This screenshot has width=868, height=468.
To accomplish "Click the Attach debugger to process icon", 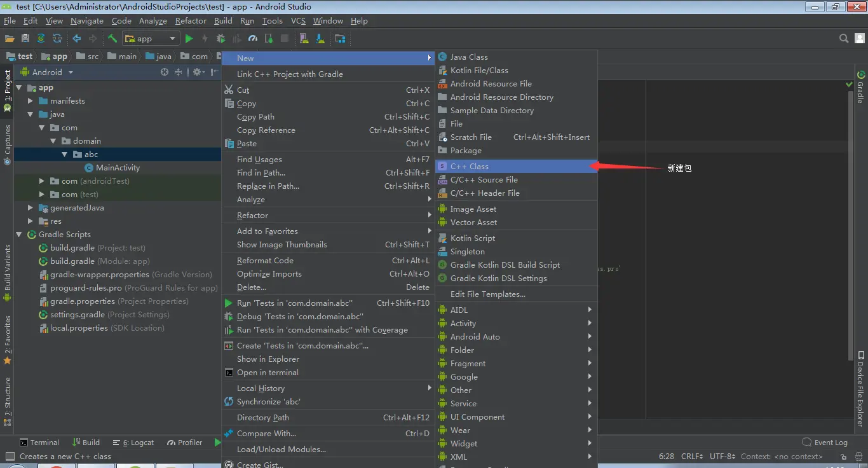I will 268,39.
